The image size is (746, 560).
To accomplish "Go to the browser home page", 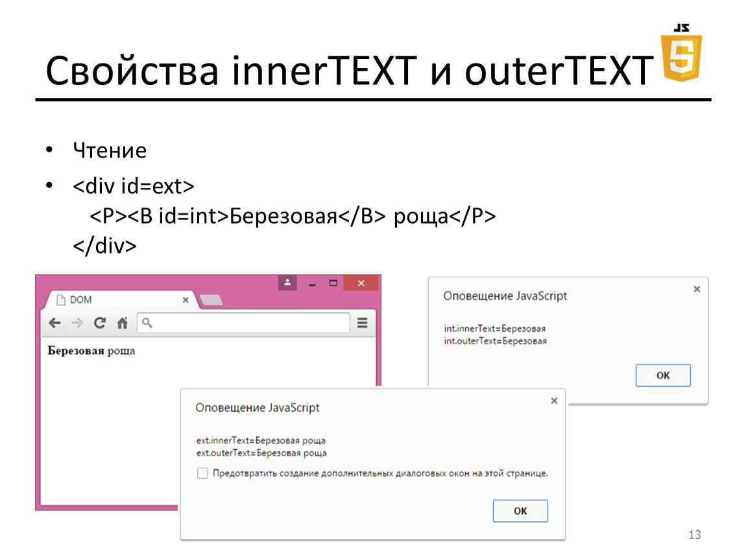I will 122,323.
